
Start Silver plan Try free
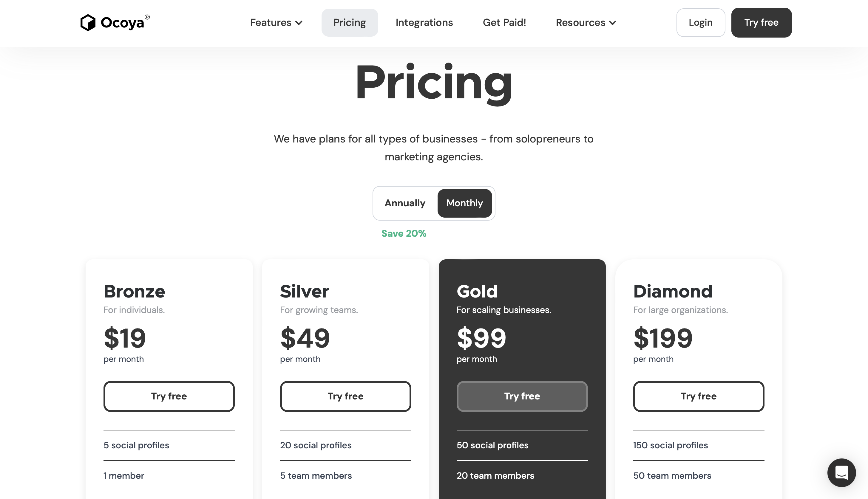pos(345,396)
